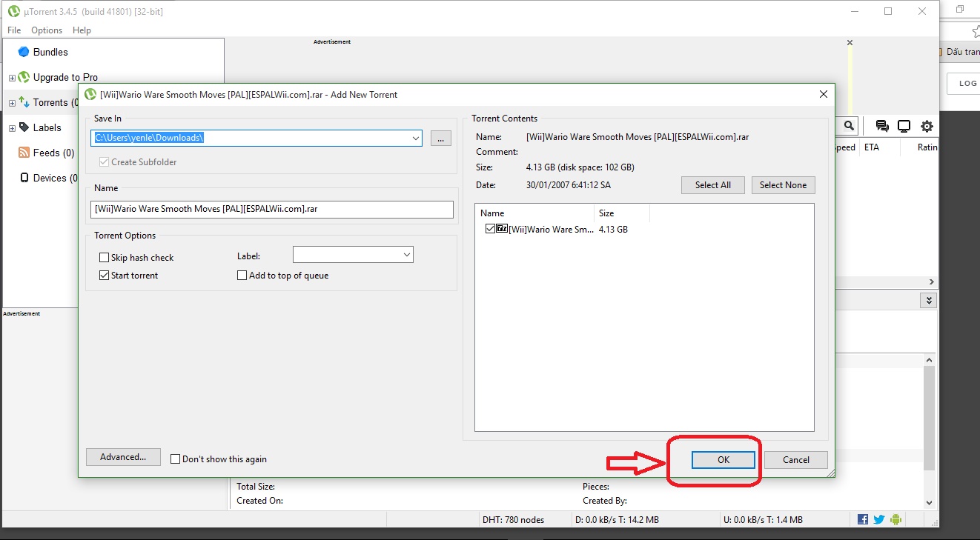Viewport: 980px width, 540px height.
Task: Open the Save In location dropdown
Action: (416, 138)
